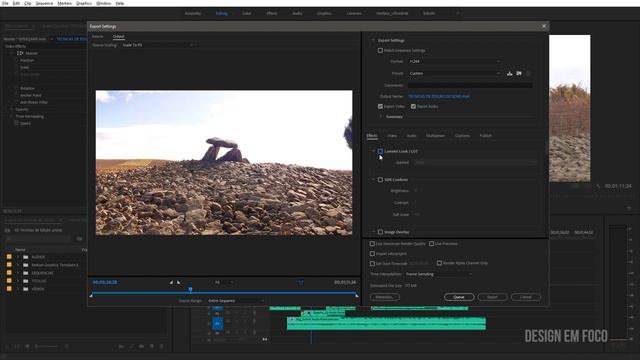The image size is (640, 360).
Task: Collapse the Export Settings section
Action: [373, 40]
